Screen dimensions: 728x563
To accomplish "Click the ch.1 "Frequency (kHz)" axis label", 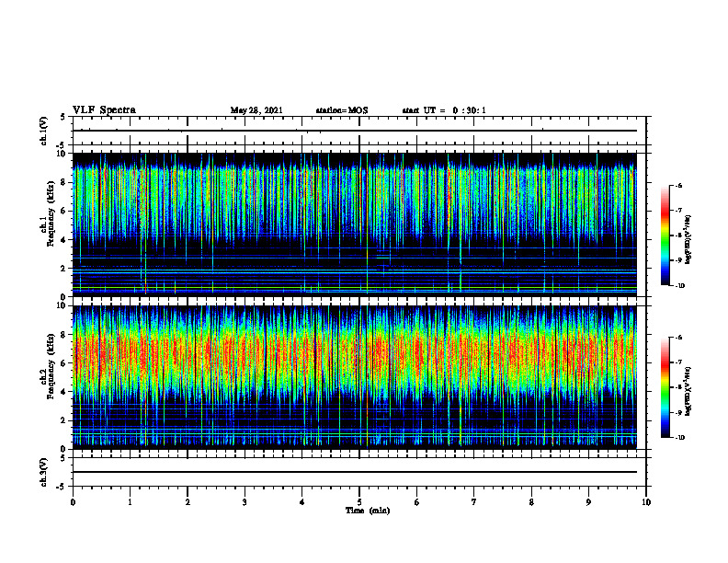I will point(51,214).
